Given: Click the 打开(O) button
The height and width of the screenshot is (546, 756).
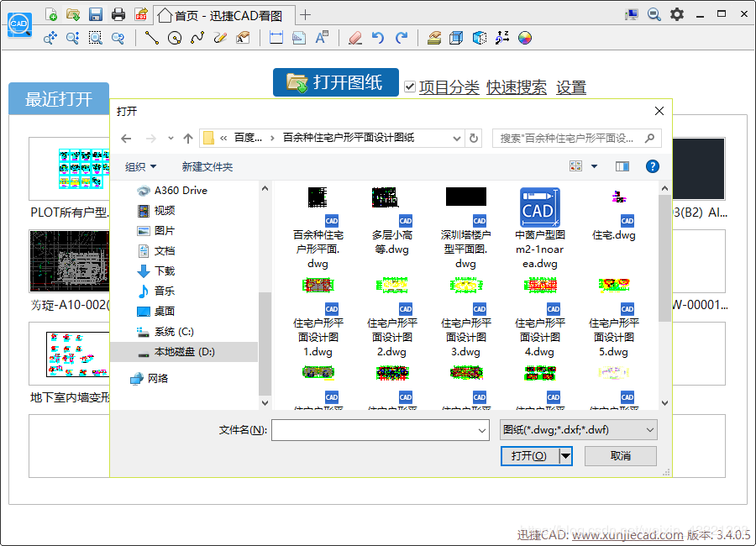Looking at the screenshot, I should [x=529, y=456].
